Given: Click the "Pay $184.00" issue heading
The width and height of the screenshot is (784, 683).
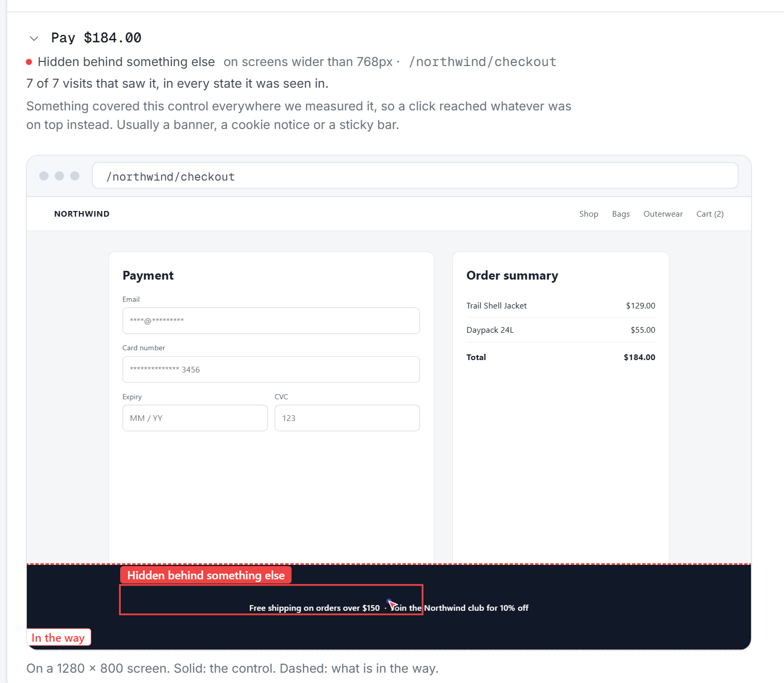Looking at the screenshot, I should (96, 38).
